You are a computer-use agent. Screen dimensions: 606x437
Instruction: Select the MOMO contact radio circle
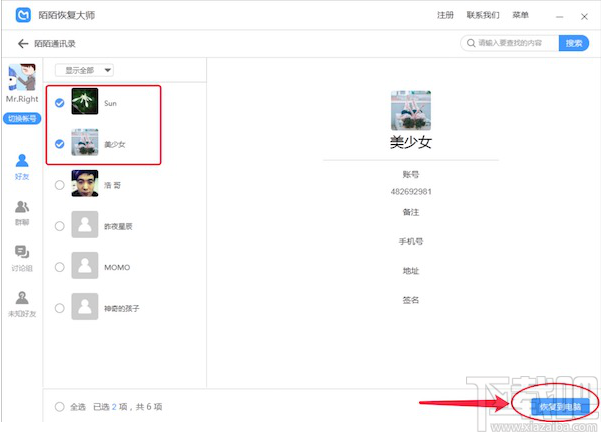click(60, 267)
